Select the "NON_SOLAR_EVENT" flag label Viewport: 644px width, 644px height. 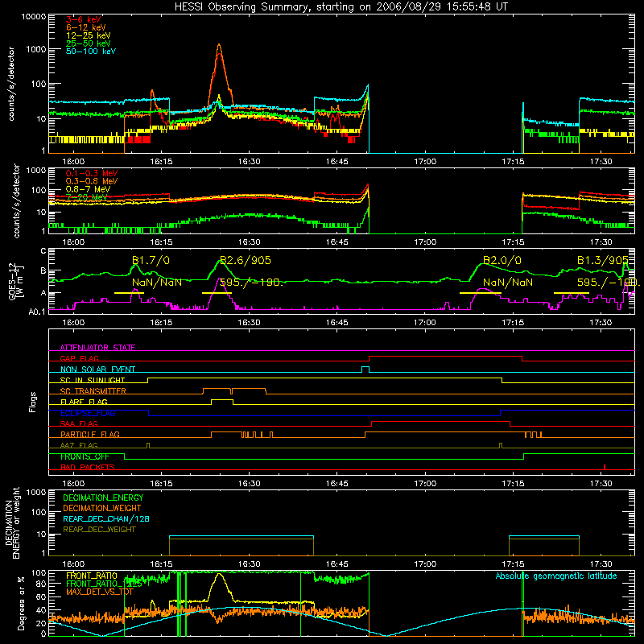coord(97,369)
